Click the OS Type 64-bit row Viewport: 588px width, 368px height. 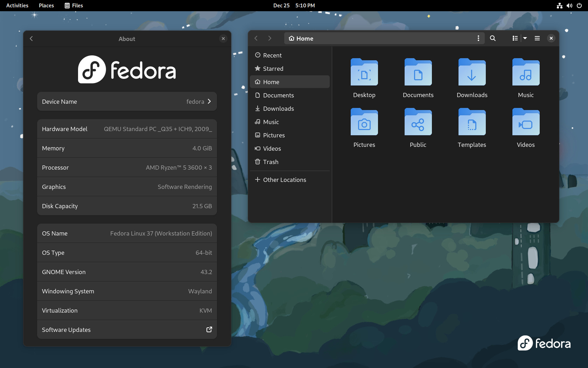pyautogui.click(x=127, y=253)
